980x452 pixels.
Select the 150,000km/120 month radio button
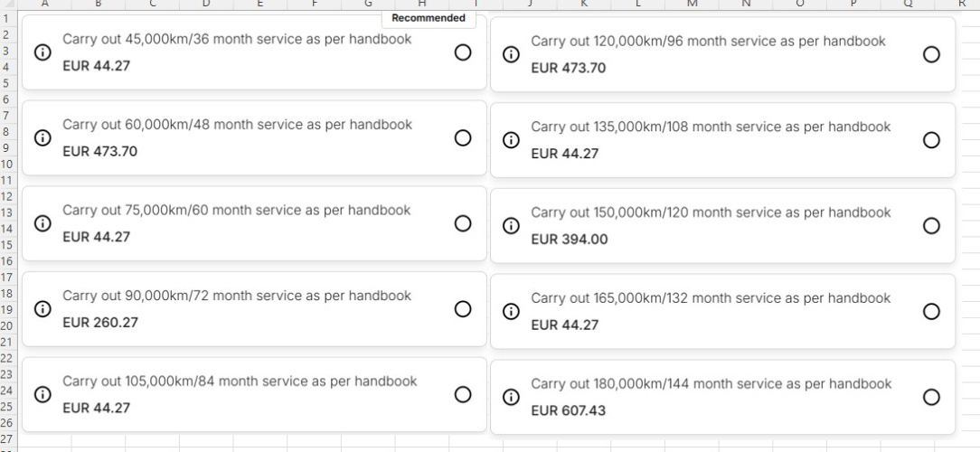click(x=931, y=226)
